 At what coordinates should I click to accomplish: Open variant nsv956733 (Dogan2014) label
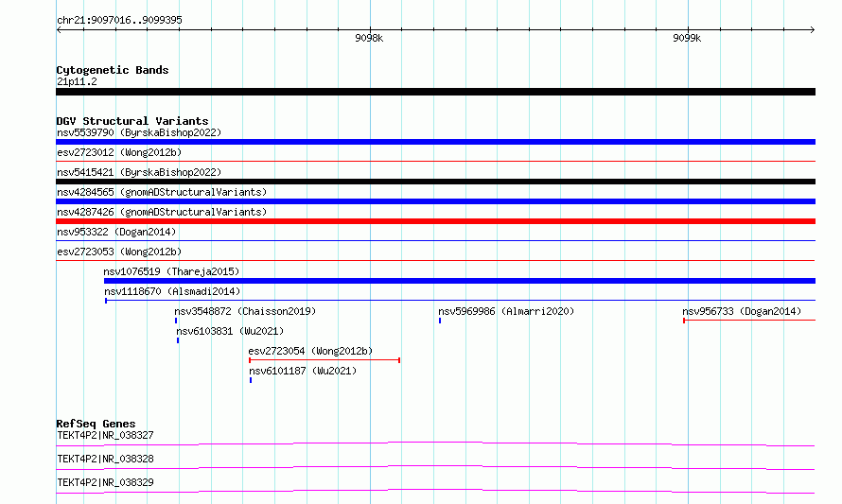tap(742, 311)
